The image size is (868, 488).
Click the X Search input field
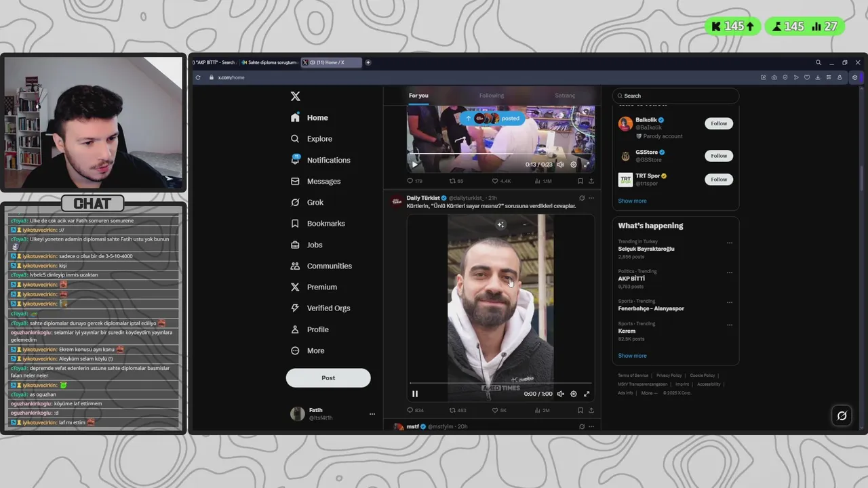click(675, 96)
